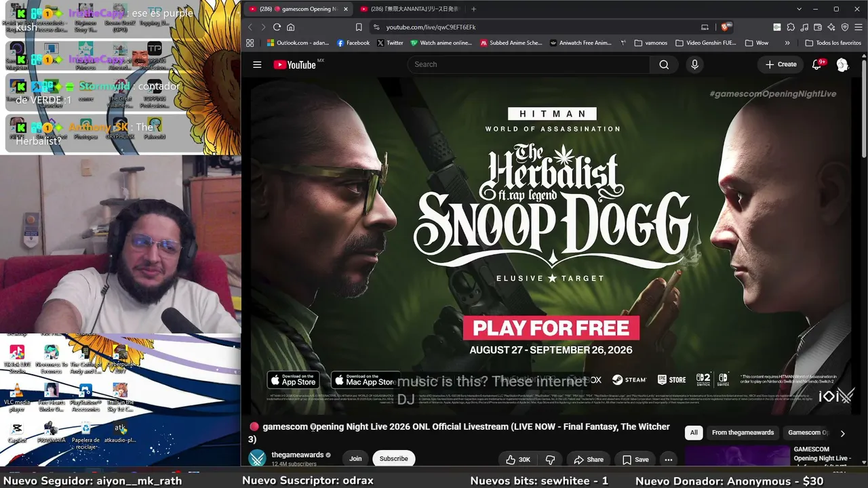Focus the YouTube search box
Image resolution: width=868 pixels, height=488 pixels.
click(x=528, y=64)
